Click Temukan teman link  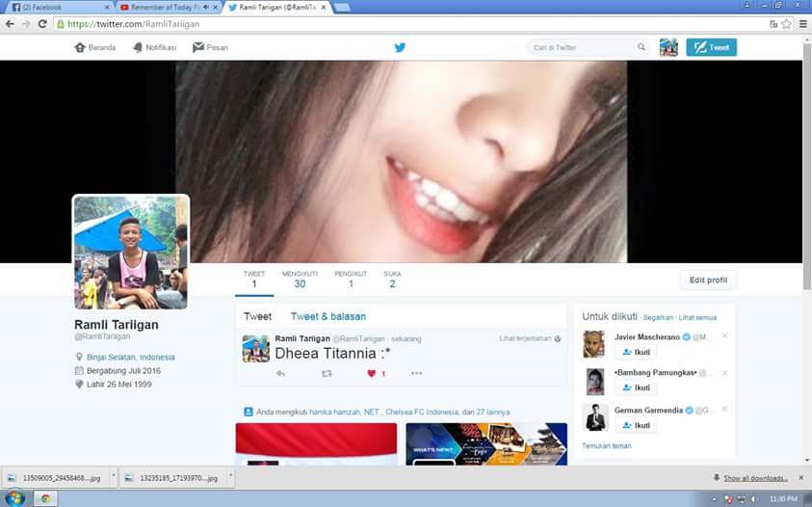[607, 446]
